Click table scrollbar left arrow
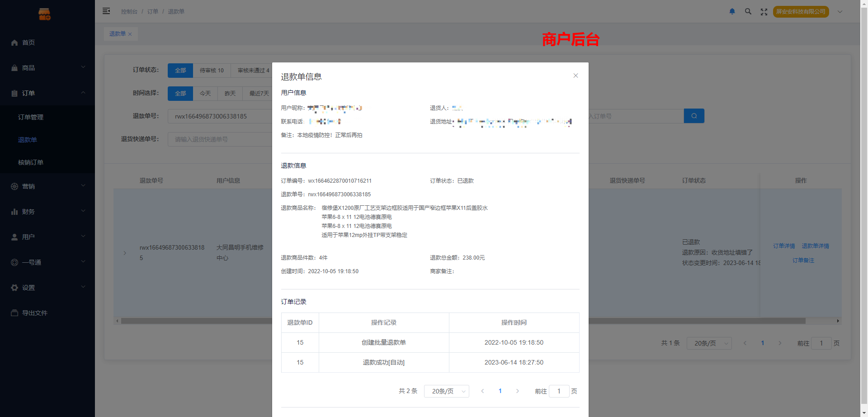Viewport: 868px width, 417px height. [117, 321]
